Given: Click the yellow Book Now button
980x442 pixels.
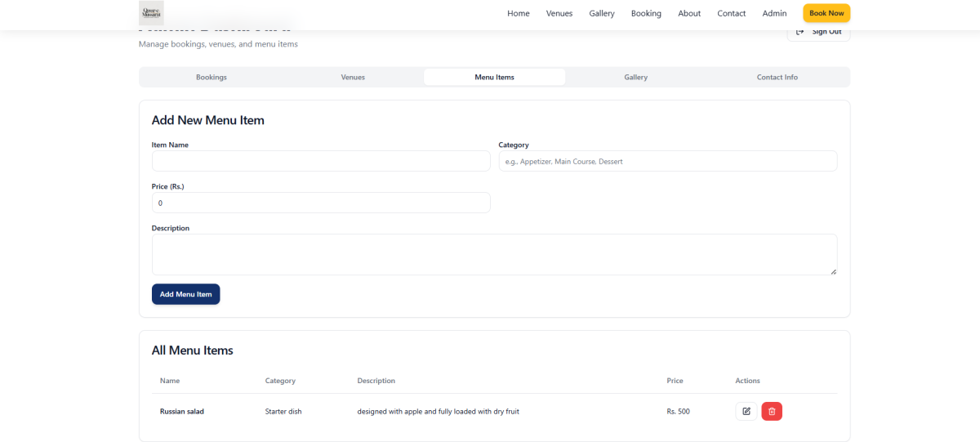Looking at the screenshot, I should pyautogui.click(x=826, y=13).
